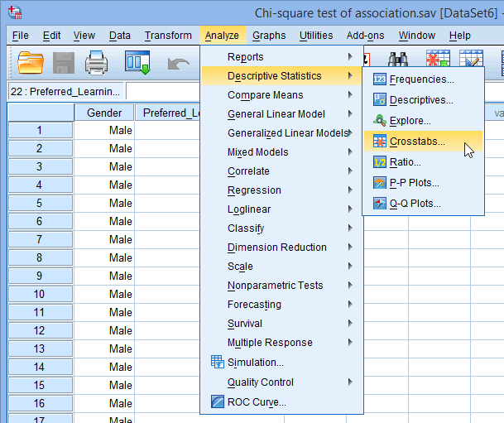Click the Simulation icon in Analyze menu
This screenshot has width=504, height=423.
point(218,362)
